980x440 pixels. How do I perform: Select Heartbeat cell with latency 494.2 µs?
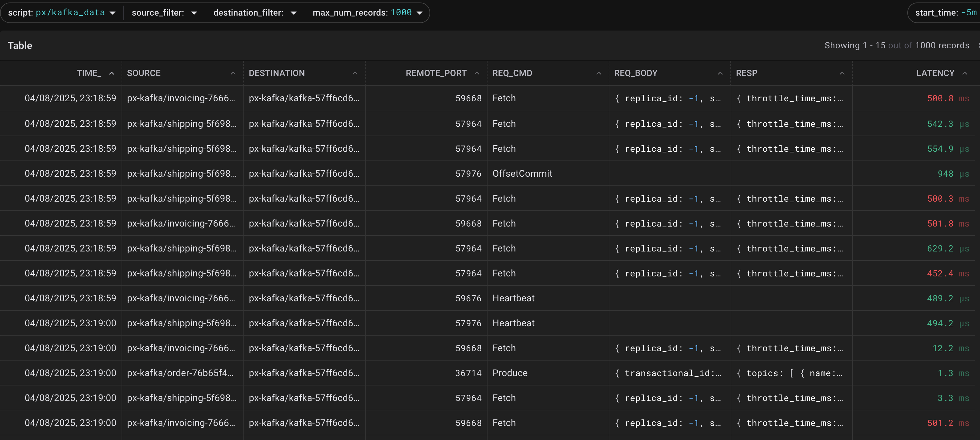pos(548,323)
